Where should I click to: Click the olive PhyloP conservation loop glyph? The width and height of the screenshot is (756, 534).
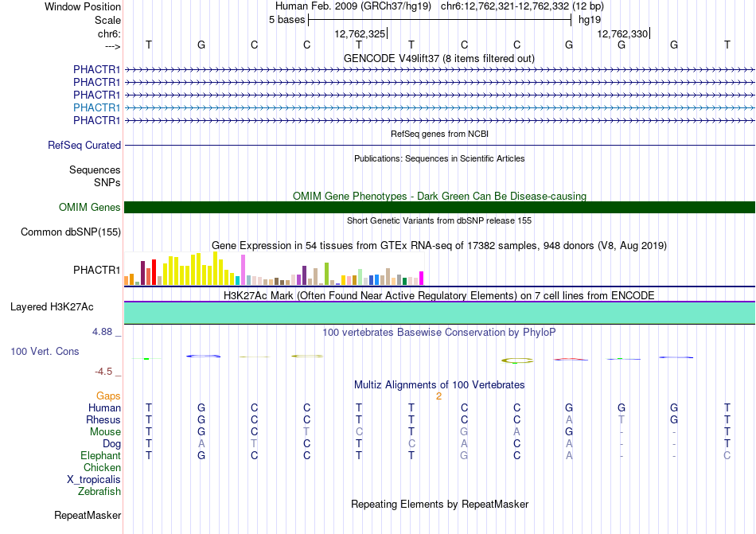pos(516,361)
